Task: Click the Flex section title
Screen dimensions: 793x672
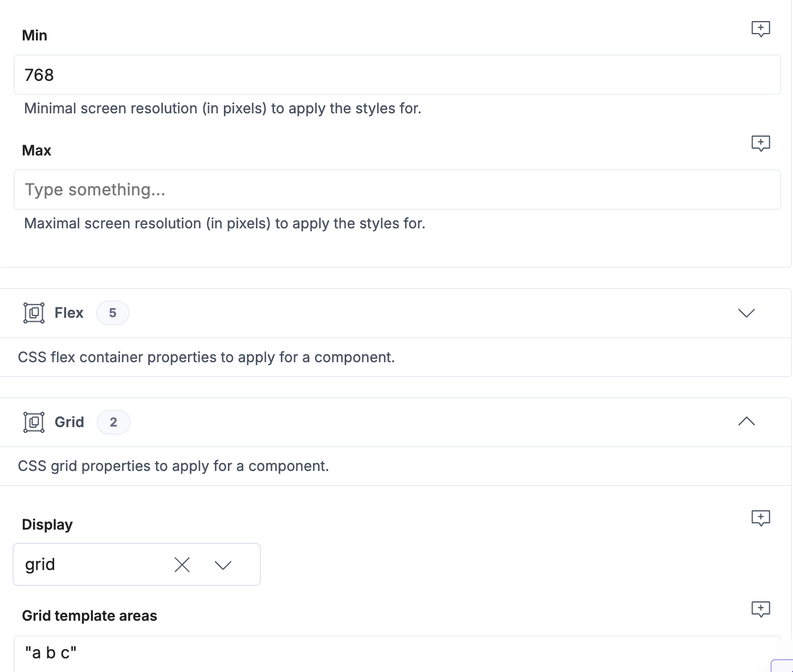Action: tap(69, 313)
